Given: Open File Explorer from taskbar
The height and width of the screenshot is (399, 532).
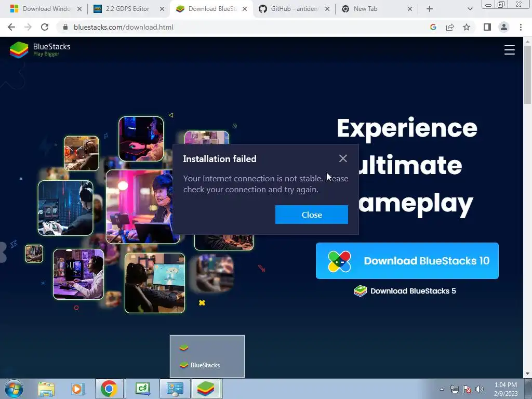Looking at the screenshot, I should (46, 389).
